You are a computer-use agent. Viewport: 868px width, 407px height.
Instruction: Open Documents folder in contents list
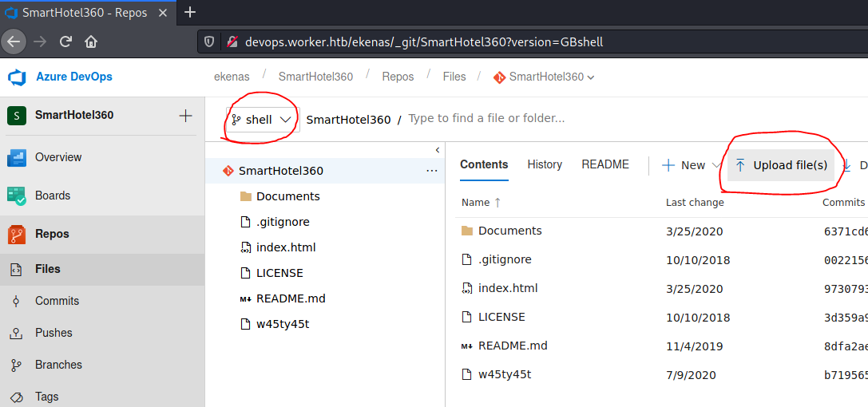click(509, 231)
